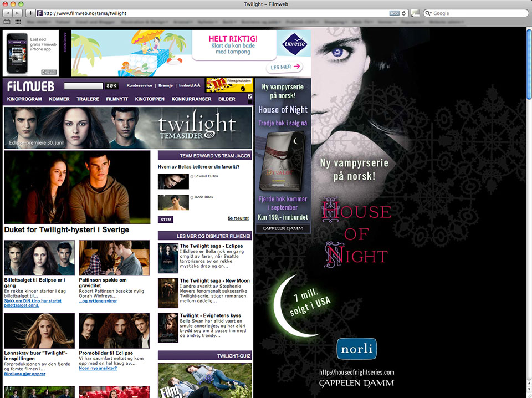Open the FILMNYTT menu item
This screenshot has height=398, width=532.
117,99
